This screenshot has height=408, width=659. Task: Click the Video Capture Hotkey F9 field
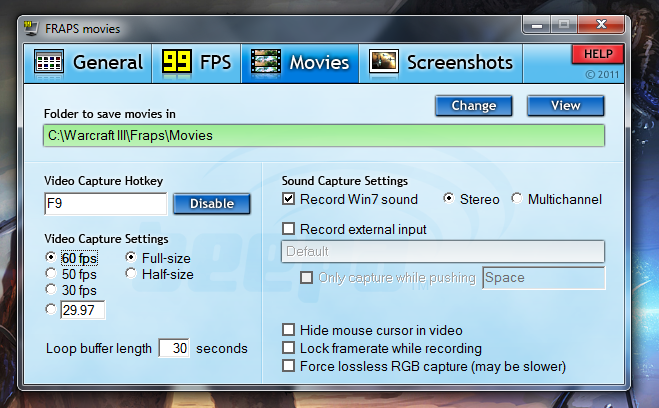click(x=105, y=204)
